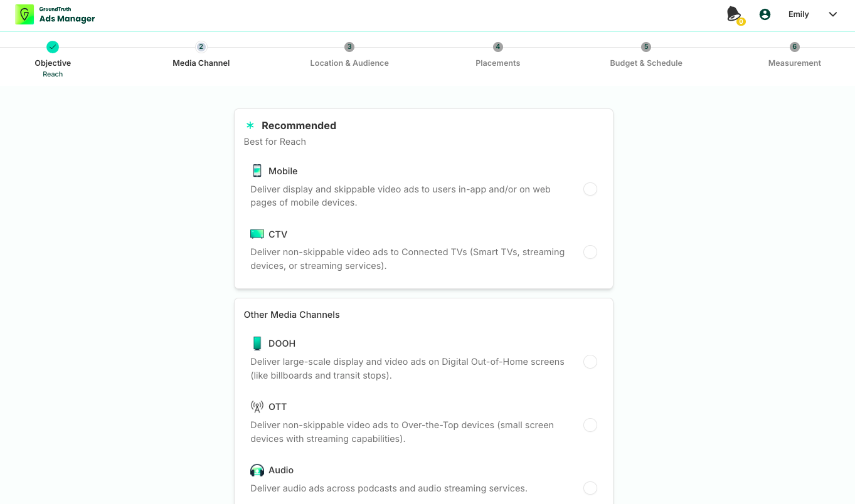Image resolution: width=855 pixels, height=504 pixels.
Task: Open the notifications bell
Action: click(x=733, y=13)
